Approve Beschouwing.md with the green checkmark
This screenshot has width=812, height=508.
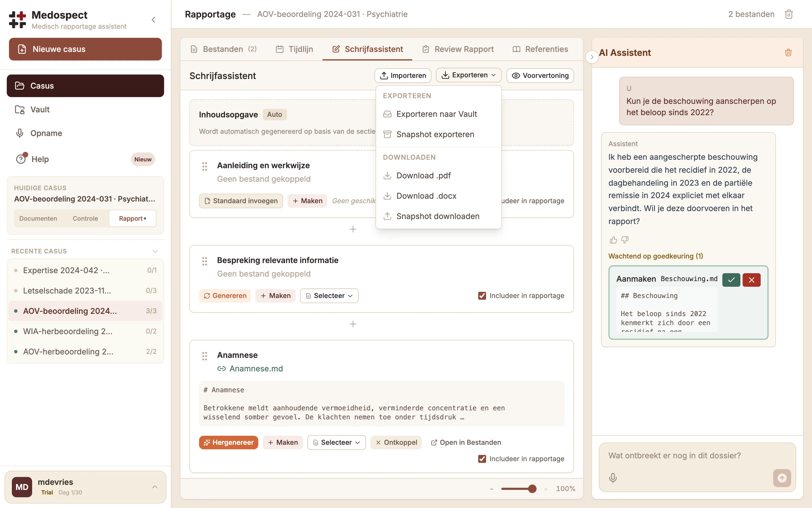731,279
